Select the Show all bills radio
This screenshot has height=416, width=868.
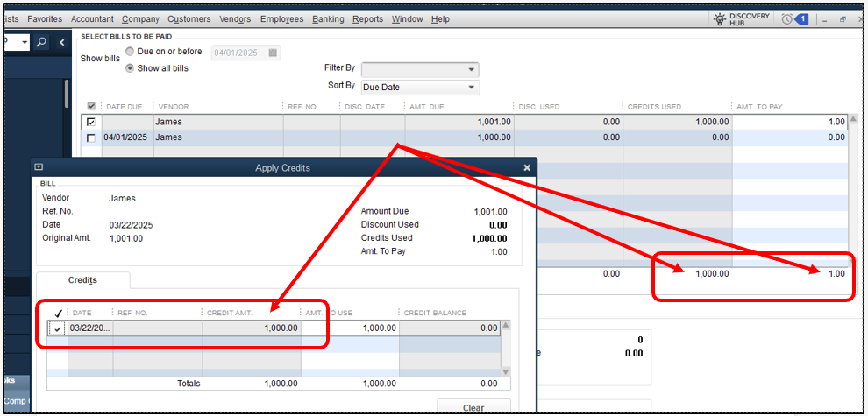click(130, 68)
